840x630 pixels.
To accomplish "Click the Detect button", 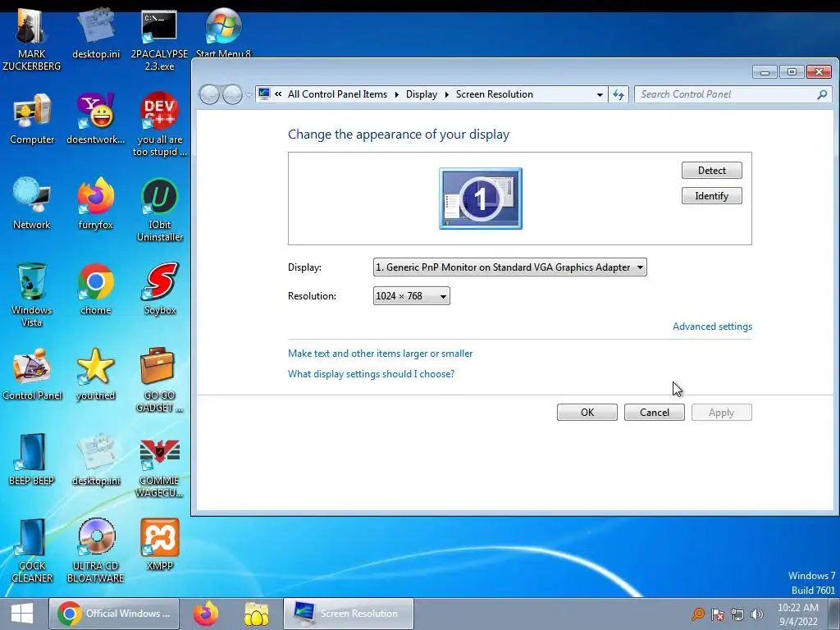I will click(711, 171).
